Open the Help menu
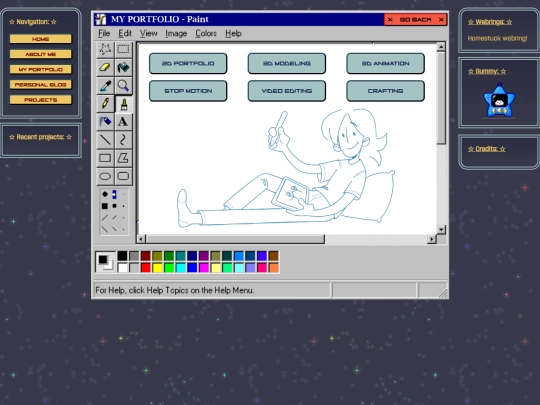 tap(233, 33)
